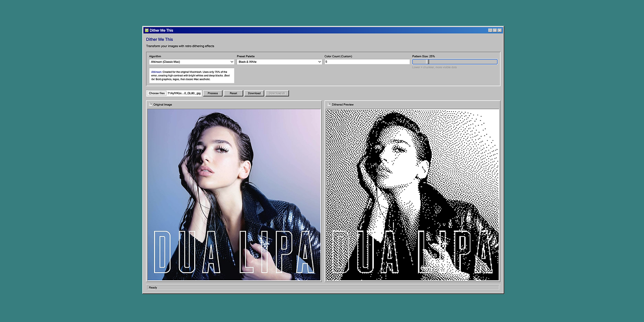Click the greyed-out Download All button
Image resolution: width=644 pixels, height=322 pixels.
277,93
